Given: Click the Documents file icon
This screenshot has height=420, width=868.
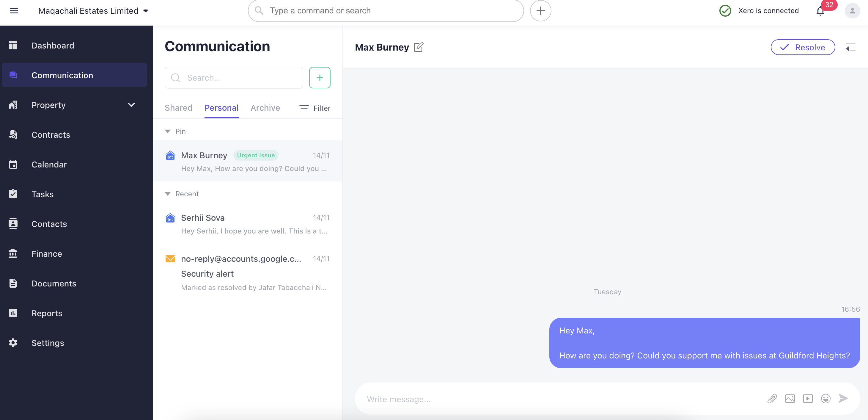Looking at the screenshot, I should pos(13,283).
